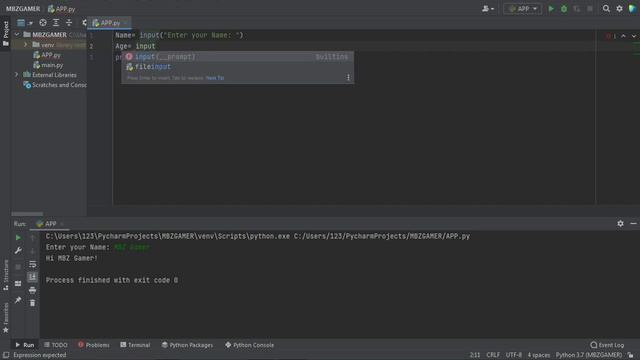Image resolution: width=640 pixels, height=360 pixels.
Task: Toggle soft-wrap in Run console
Action: (x=33, y=264)
